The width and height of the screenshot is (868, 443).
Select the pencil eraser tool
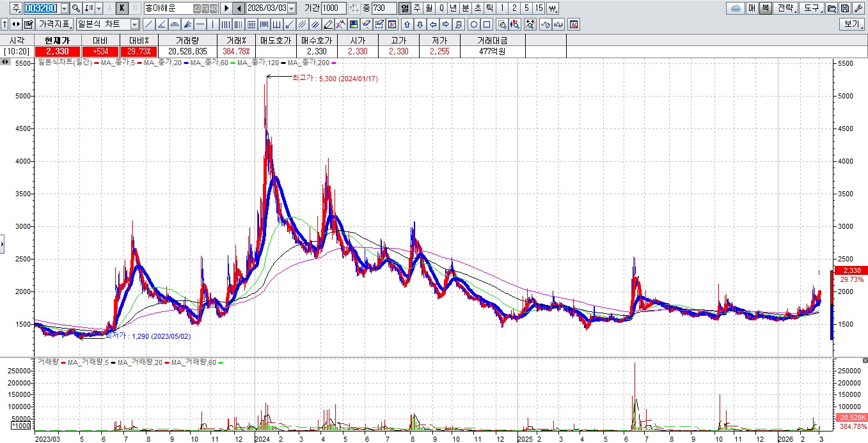pos(327,24)
